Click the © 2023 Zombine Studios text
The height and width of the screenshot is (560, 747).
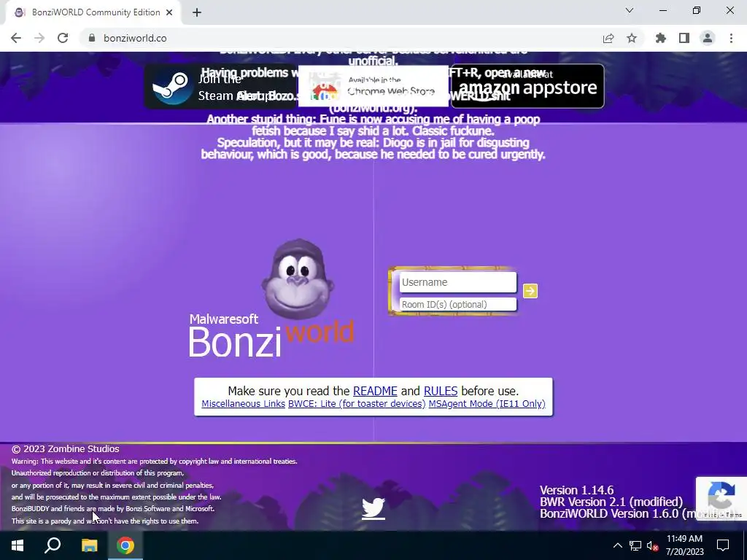click(x=65, y=449)
